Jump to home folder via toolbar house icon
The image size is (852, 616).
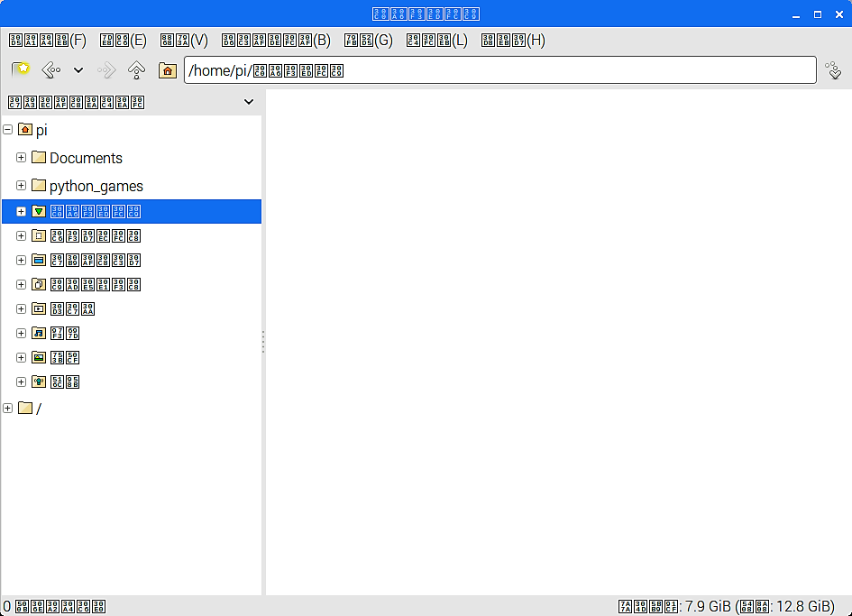168,70
